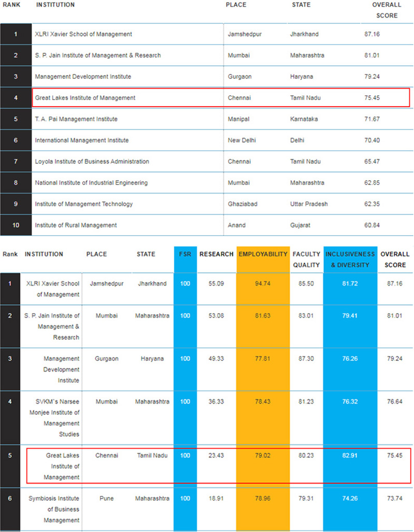414x532 pixels.
Task: Click the FSR column header
Action: (x=185, y=254)
